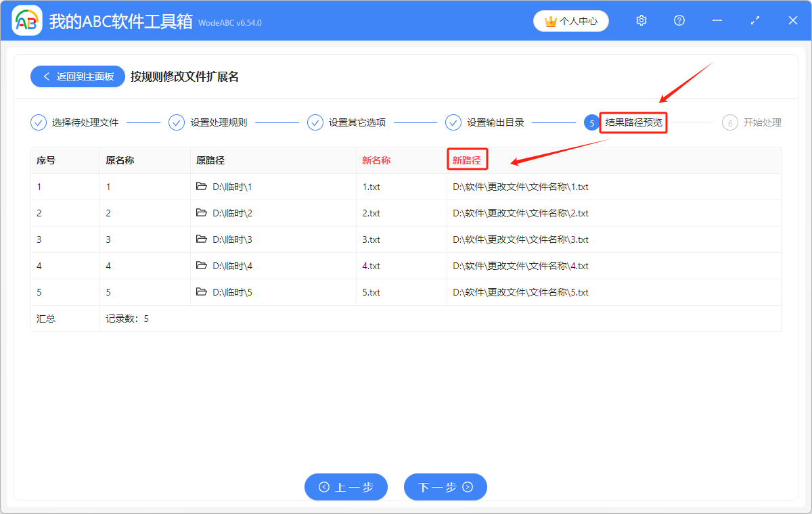Click the 设置其它选项 step label

359,122
